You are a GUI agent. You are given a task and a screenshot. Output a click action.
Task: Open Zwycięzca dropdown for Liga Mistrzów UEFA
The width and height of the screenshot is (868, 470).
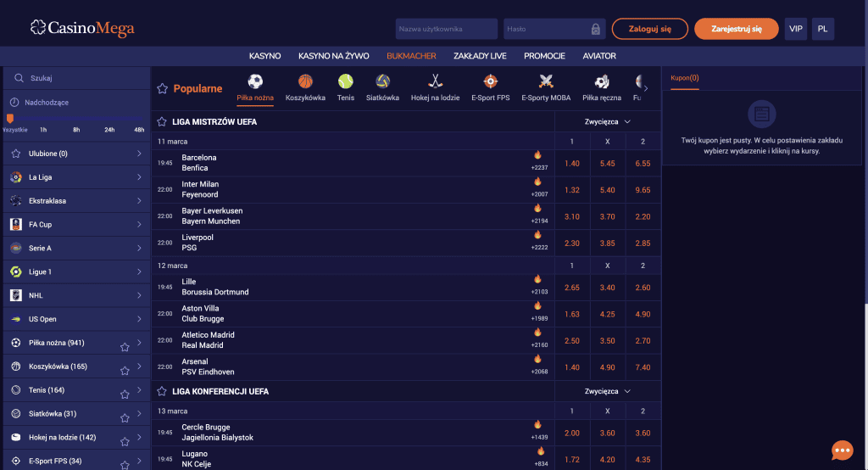607,122
